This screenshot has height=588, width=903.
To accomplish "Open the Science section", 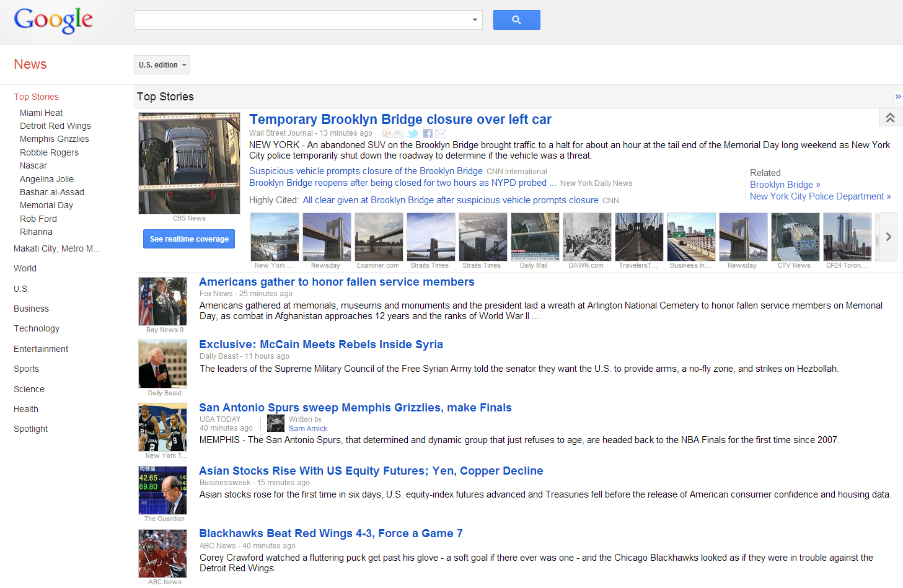I will tap(29, 389).
